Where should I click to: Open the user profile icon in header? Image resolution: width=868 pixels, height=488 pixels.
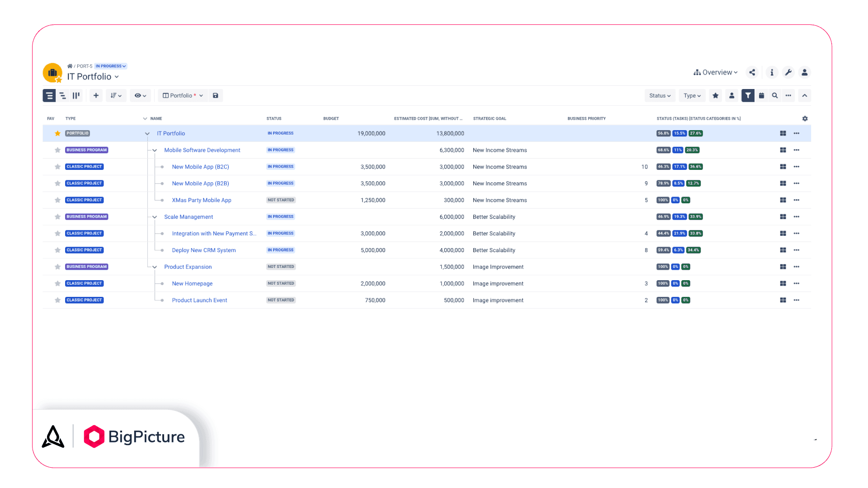point(805,72)
